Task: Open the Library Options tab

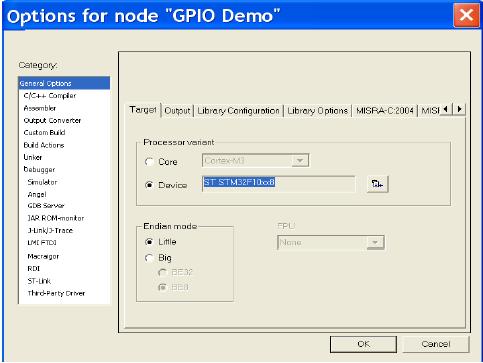Action: (317, 111)
